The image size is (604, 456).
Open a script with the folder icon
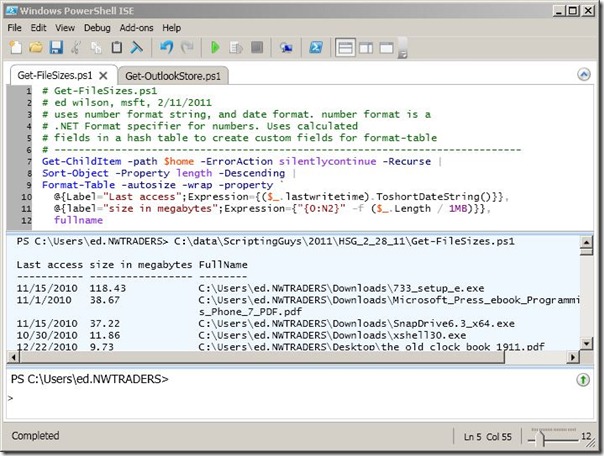pyautogui.click(x=36, y=47)
